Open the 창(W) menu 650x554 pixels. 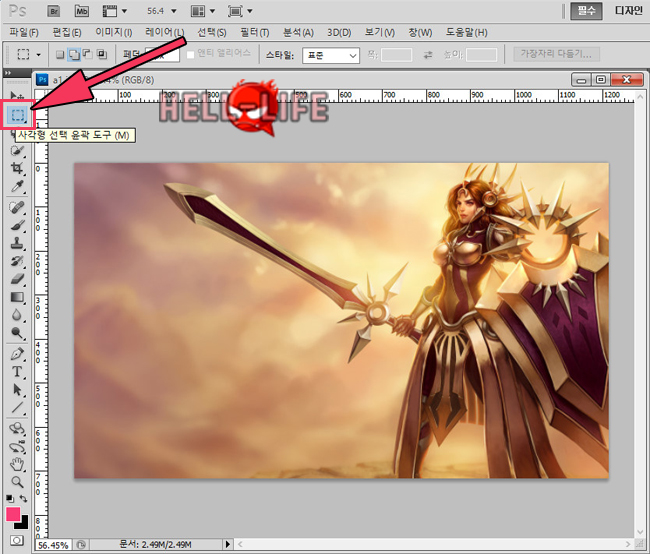(420, 32)
